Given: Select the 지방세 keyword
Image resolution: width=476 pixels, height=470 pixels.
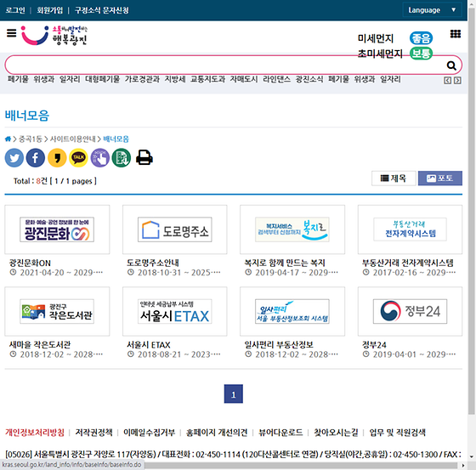Looking at the screenshot, I should point(175,79).
